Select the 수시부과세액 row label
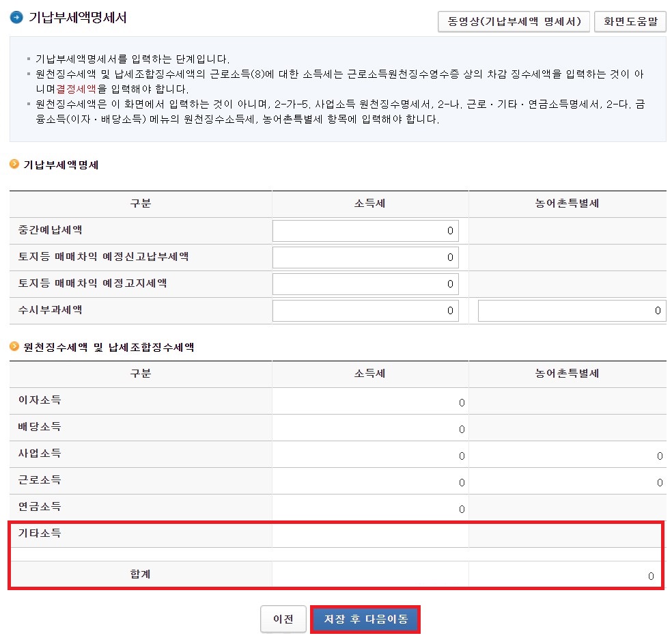Screen dimensions: 672x640 coord(50,310)
